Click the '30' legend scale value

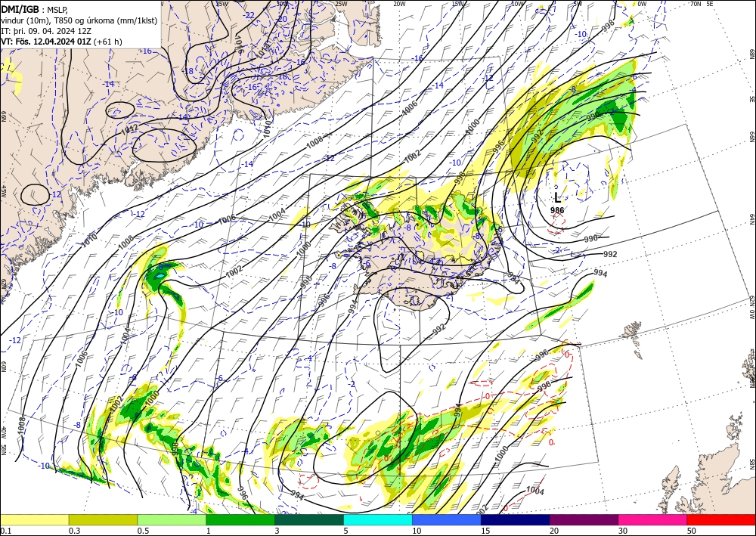[x=624, y=531]
